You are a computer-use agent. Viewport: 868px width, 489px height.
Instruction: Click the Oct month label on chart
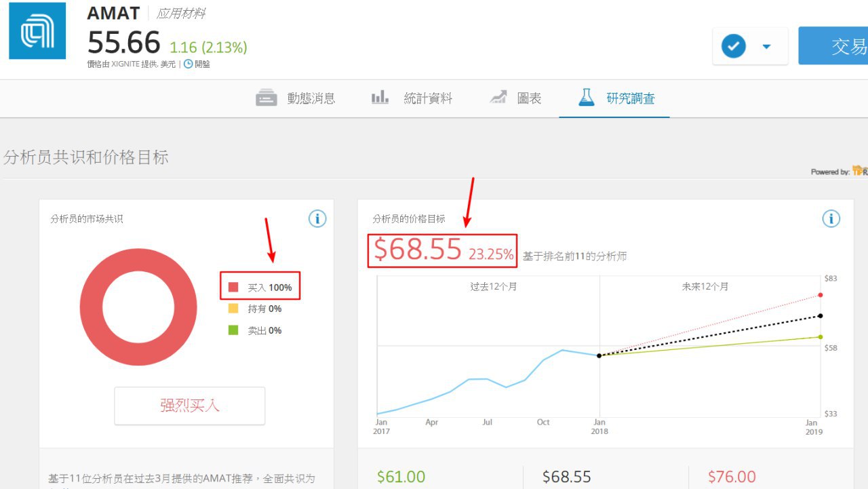tap(543, 422)
